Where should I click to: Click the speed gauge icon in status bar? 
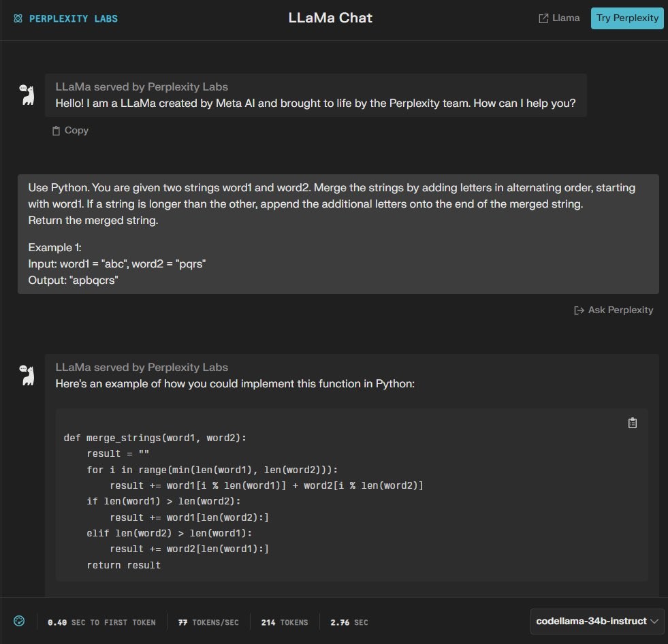[x=19, y=621]
